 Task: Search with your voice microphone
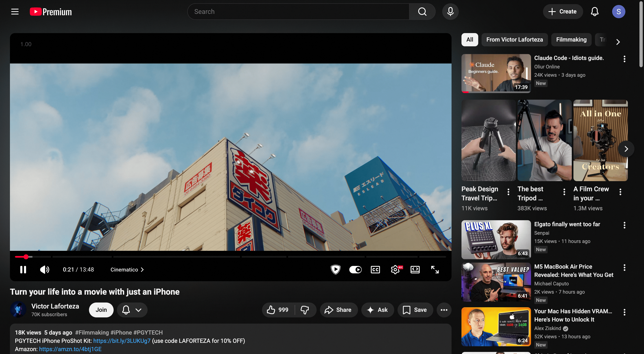point(450,12)
